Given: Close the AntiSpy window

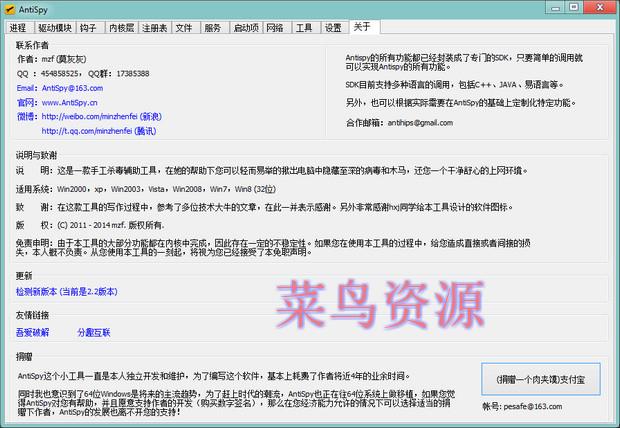Looking at the screenshot, I should click(x=600, y=8).
